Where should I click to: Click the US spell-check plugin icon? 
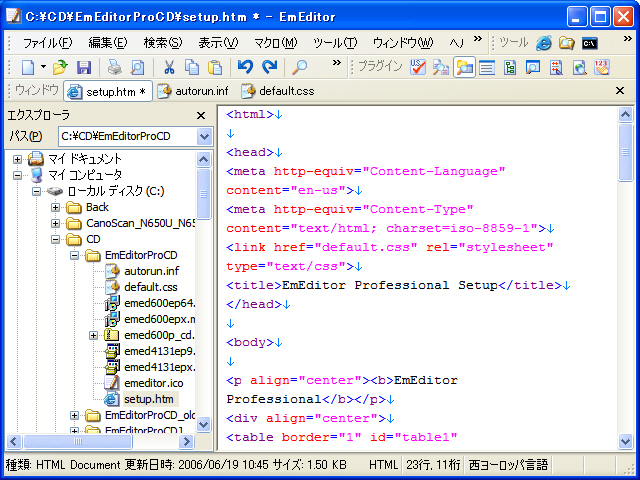(418, 67)
